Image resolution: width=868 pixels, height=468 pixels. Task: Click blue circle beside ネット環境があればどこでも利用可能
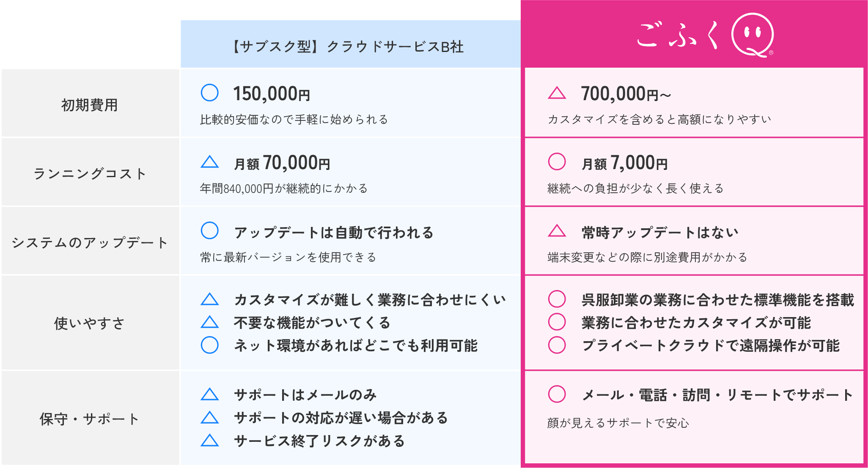210,345
